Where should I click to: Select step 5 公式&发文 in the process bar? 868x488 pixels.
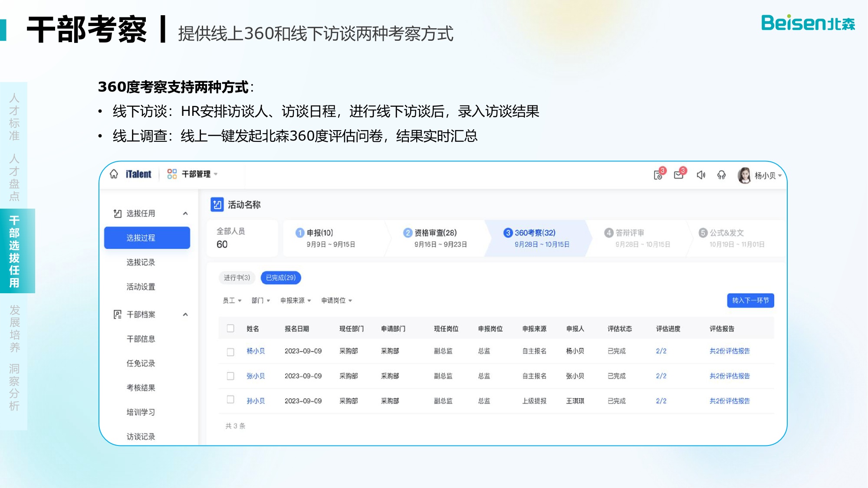click(736, 238)
